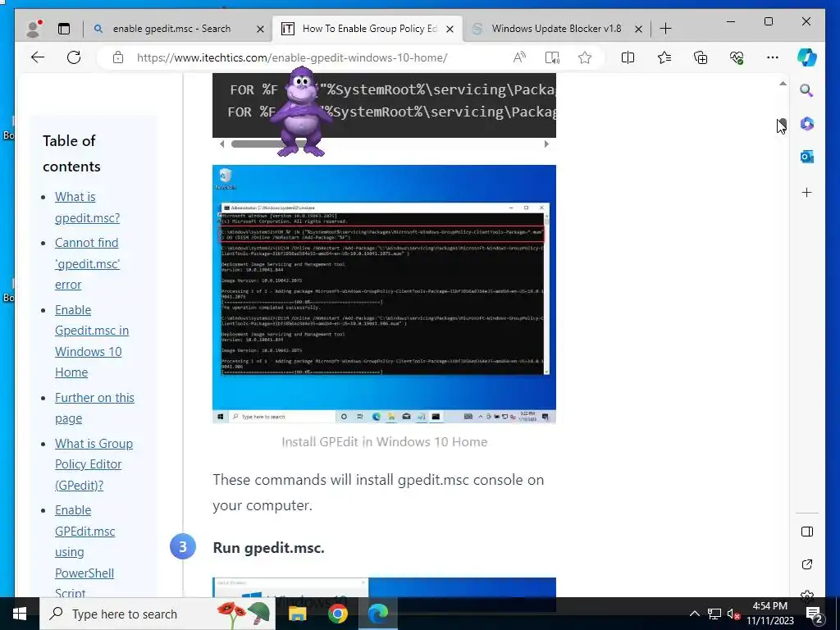Enter Immersive Reader mode

tap(552, 57)
